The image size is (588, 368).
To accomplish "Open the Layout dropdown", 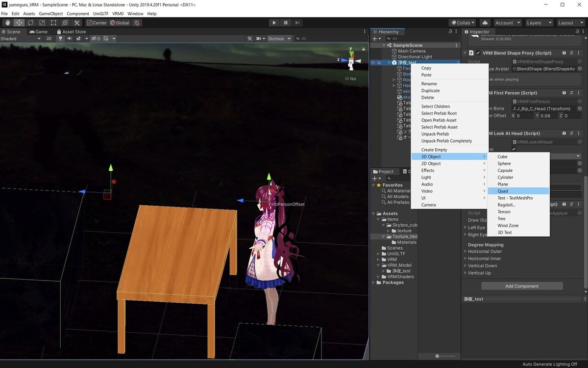I will click(x=570, y=23).
